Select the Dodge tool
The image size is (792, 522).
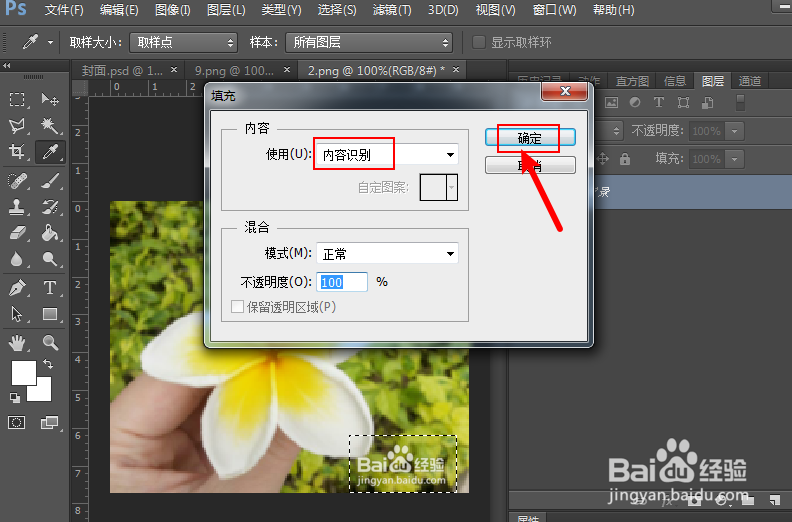pyautogui.click(x=50, y=259)
